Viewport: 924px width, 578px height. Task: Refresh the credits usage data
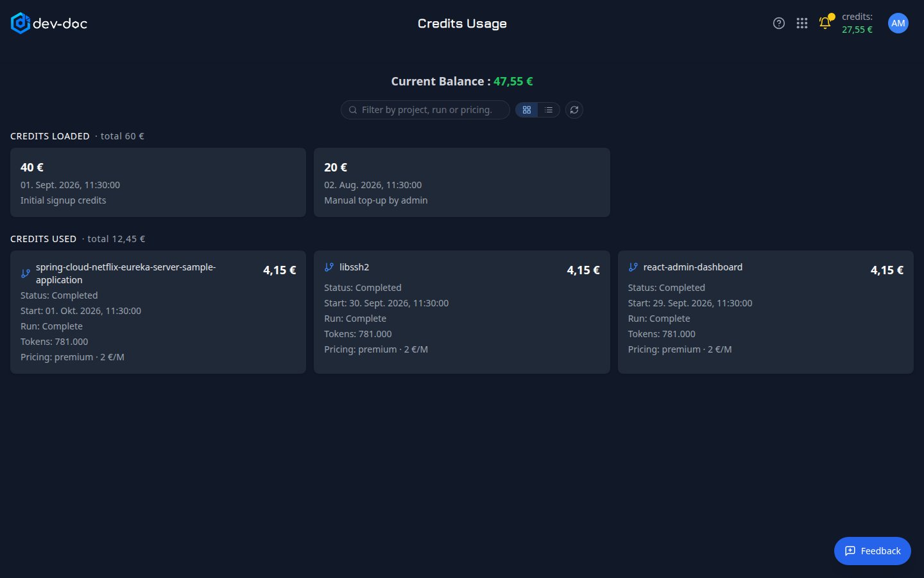point(574,110)
